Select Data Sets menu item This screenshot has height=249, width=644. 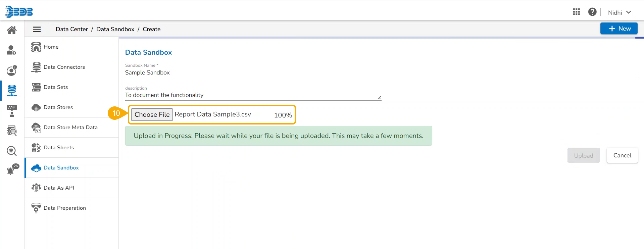pos(56,87)
